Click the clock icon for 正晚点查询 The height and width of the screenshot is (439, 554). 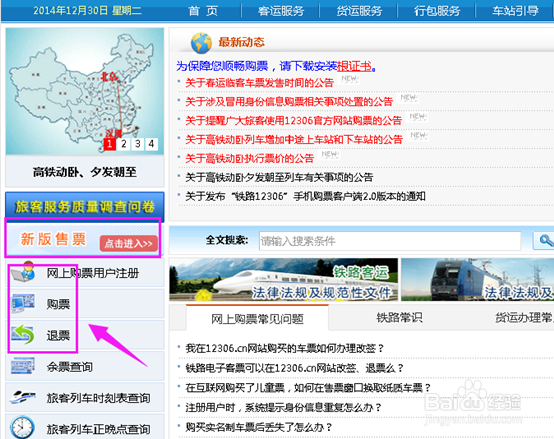(x=22, y=427)
